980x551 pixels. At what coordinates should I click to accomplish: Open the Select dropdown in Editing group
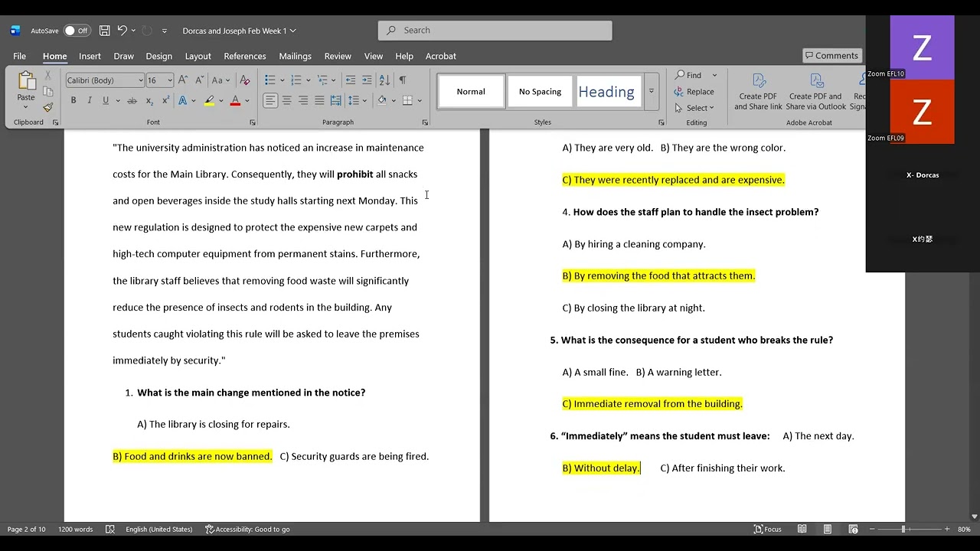pyautogui.click(x=695, y=108)
